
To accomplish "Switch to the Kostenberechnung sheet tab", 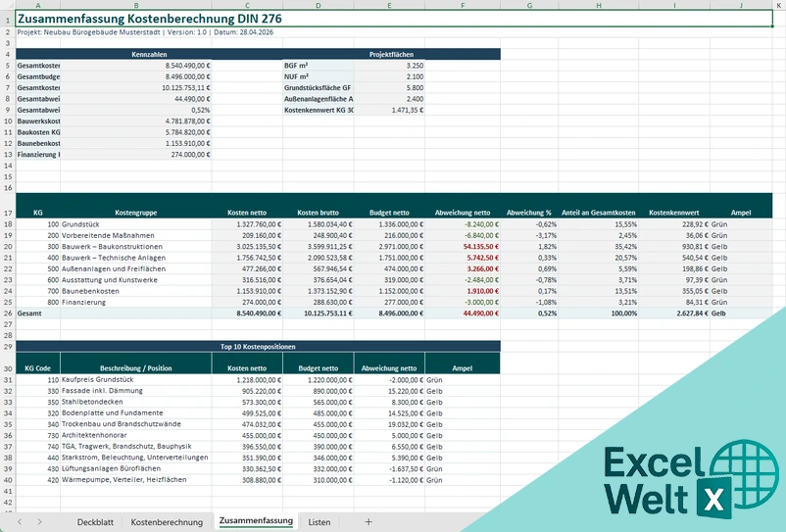I will tap(167, 522).
